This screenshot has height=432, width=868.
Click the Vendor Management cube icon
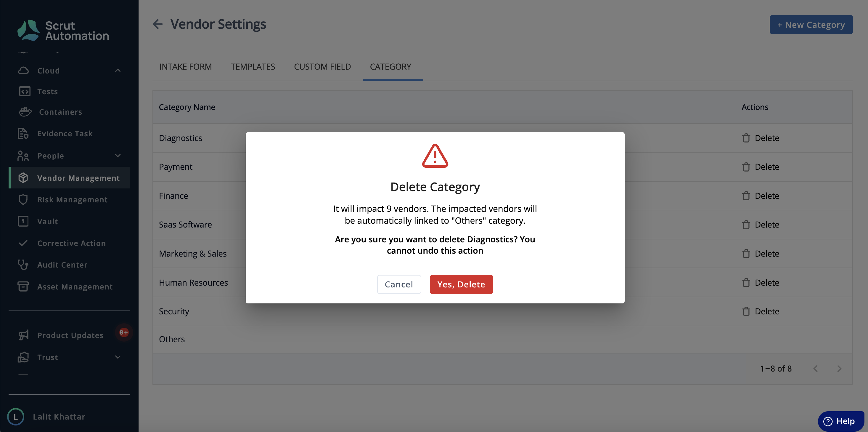(x=23, y=178)
